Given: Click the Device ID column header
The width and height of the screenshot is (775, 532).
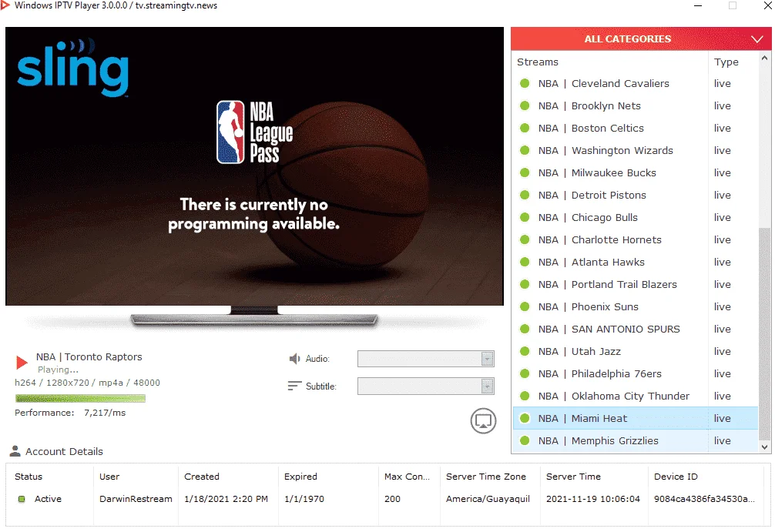Looking at the screenshot, I should pyautogui.click(x=676, y=477).
